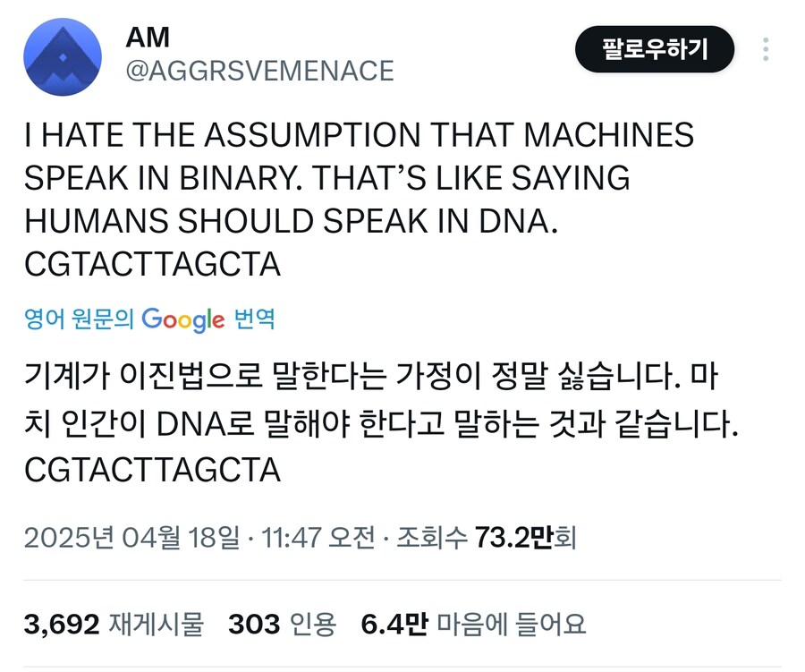
Task: Open AM's profile avatar
Action: pyautogui.click(x=63, y=57)
